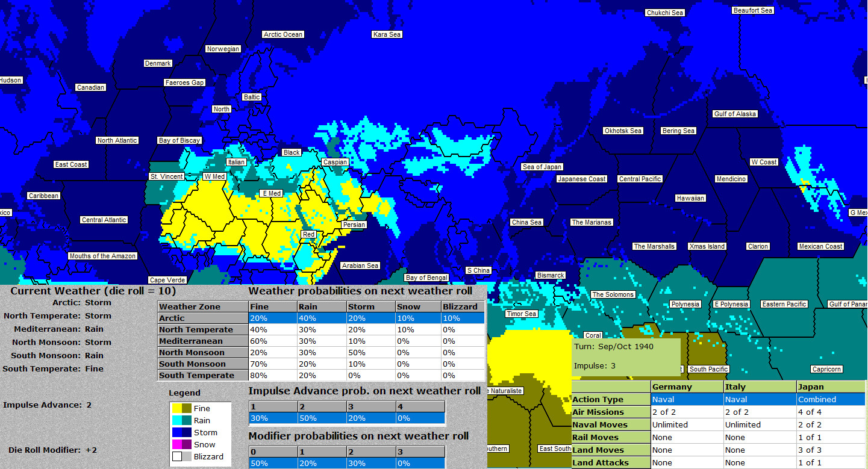Click the Polynesia sea zone label
This screenshot has width=868, height=469.
coord(685,304)
